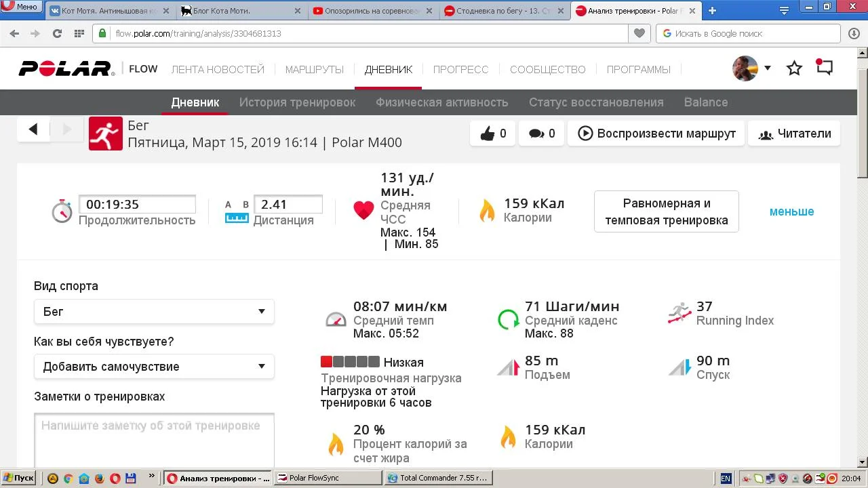Click the descent Спуск icon
This screenshot has height=488, width=868.
[x=679, y=367]
